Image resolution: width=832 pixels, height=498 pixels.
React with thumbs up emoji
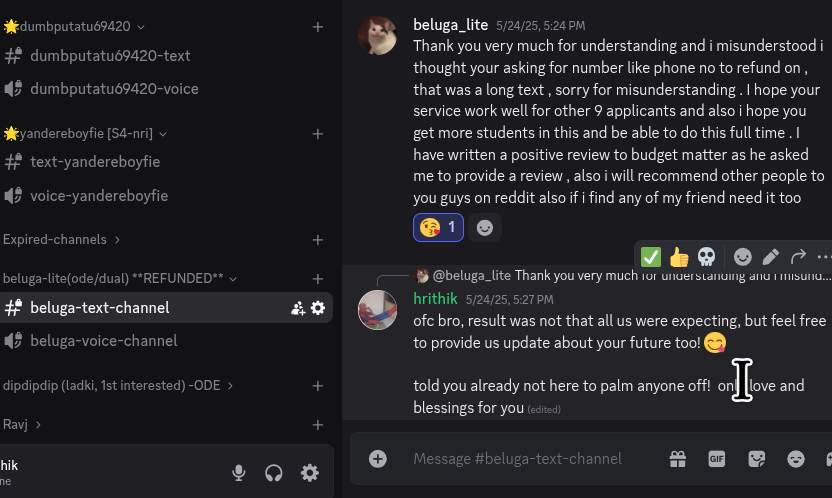click(679, 257)
